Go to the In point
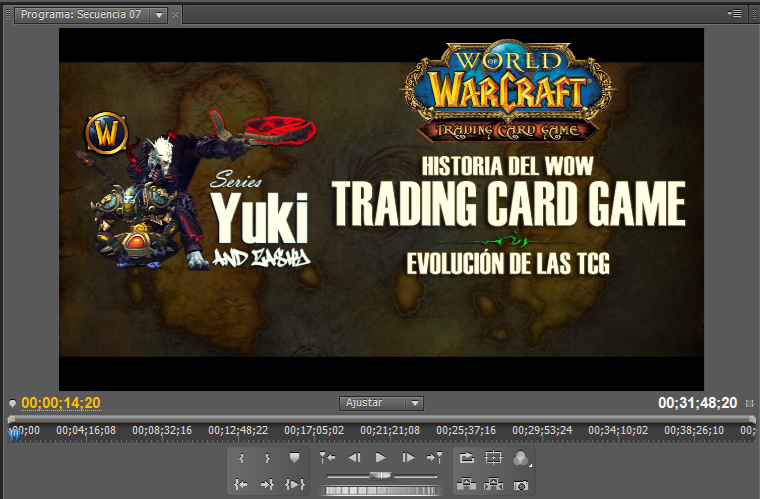Viewport: 760px width, 499px height. [241, 484]
